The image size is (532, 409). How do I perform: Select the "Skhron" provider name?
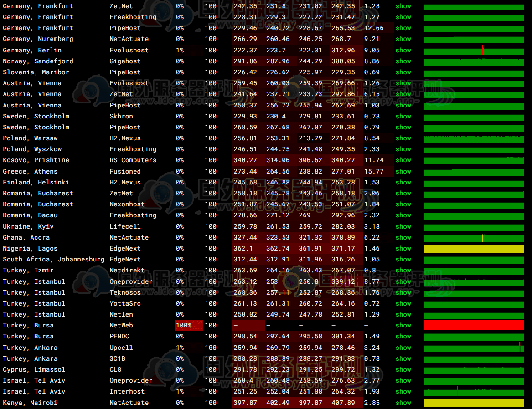tap(121, 116)
